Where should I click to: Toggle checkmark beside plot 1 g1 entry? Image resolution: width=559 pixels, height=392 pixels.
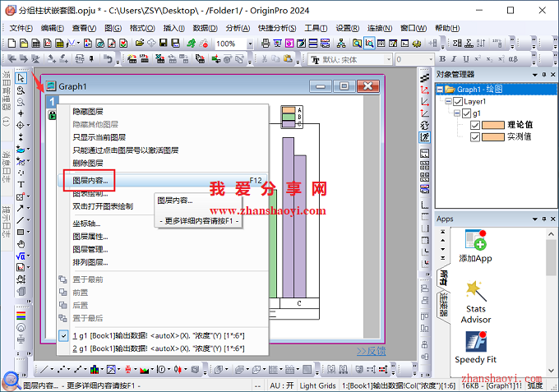pos(63,335)
